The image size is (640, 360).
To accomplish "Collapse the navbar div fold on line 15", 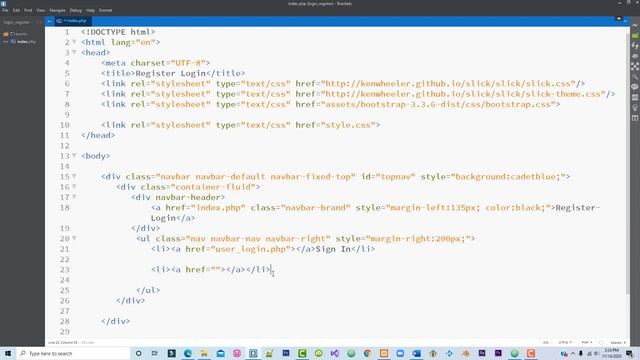I will [74, 176].
